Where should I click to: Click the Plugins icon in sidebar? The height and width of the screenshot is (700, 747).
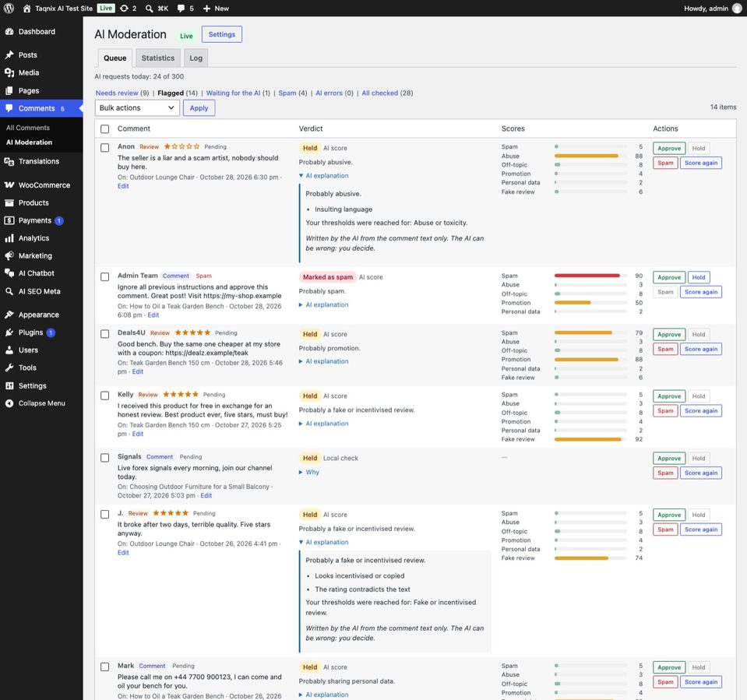click(9, 332)
